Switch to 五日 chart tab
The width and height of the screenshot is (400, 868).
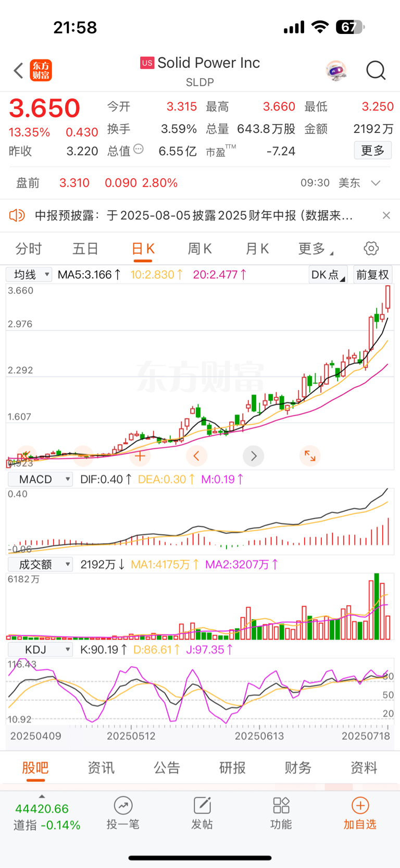coord(85,249)
